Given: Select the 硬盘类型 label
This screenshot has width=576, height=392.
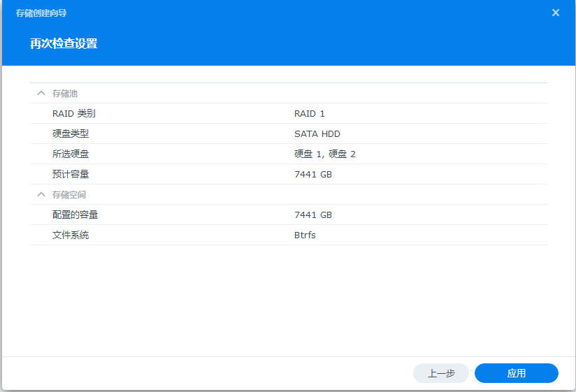Looking at the screenshot, I should pyautogui.click(x=71, y=133).
